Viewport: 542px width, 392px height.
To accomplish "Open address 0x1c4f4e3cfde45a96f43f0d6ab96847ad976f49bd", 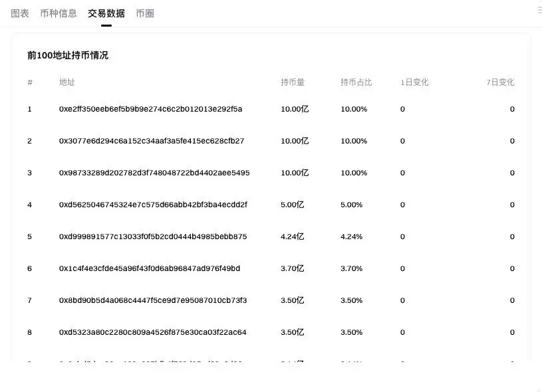I will click(150, 268).
